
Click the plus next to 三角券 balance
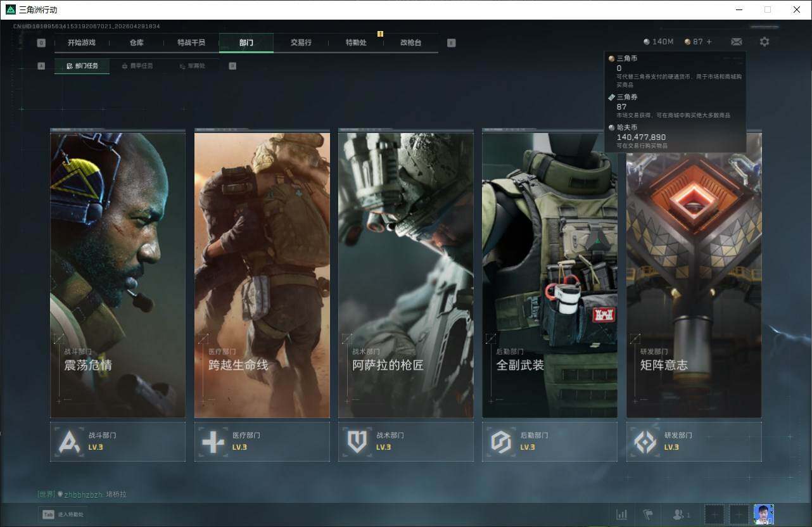[709, 42]
